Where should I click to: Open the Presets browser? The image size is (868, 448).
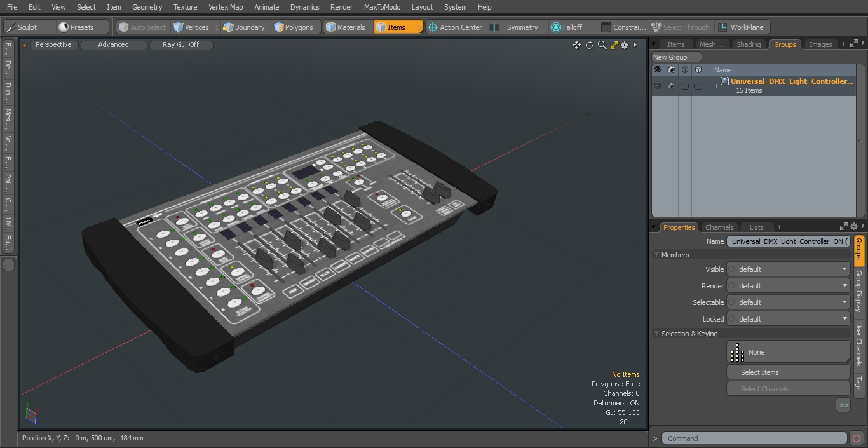pos(81,27)
